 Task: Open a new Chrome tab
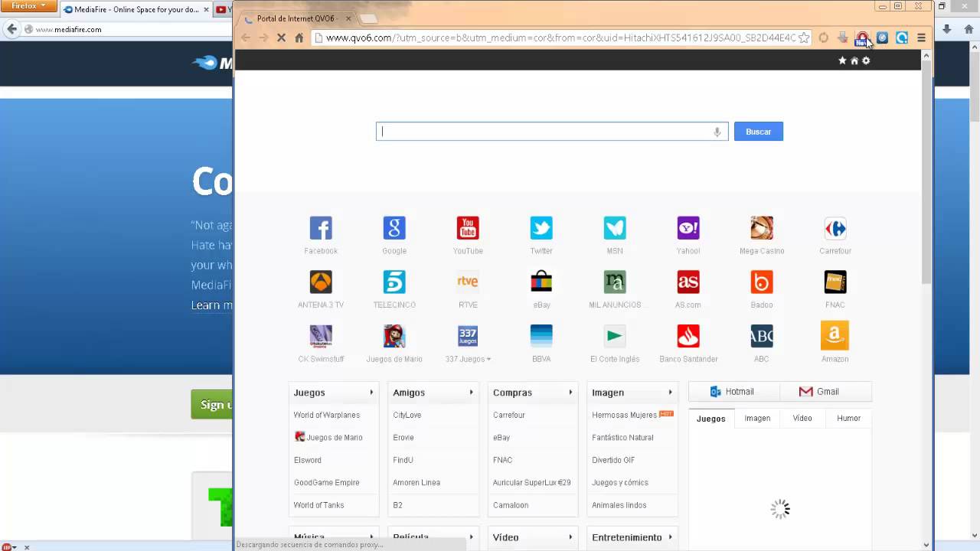368,18
